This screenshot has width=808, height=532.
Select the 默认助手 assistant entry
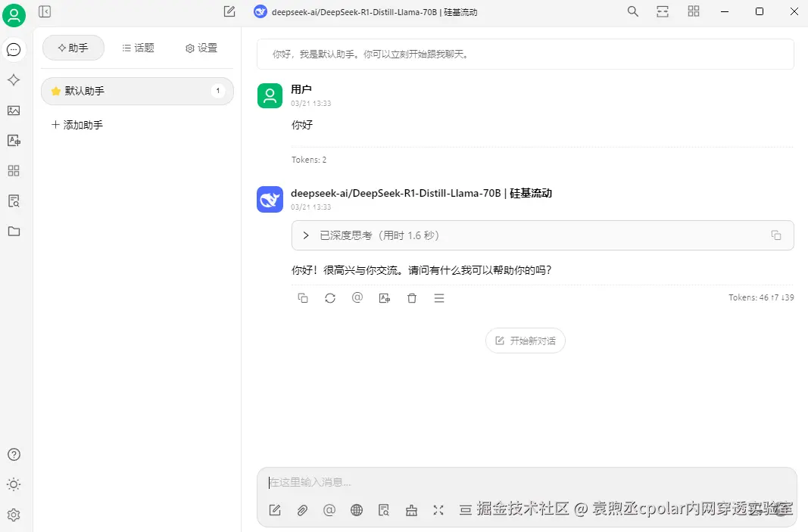tap(137, 91)
